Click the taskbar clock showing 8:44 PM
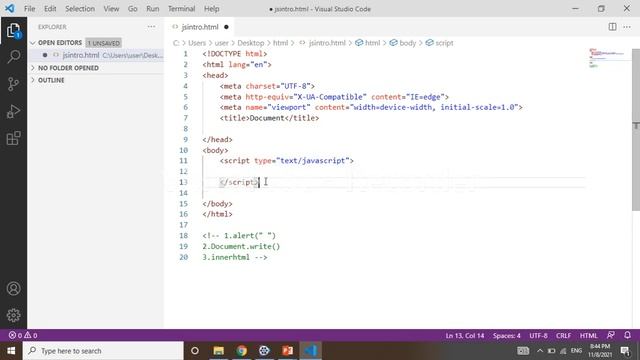Screen dimensions: 640x360 600,351
